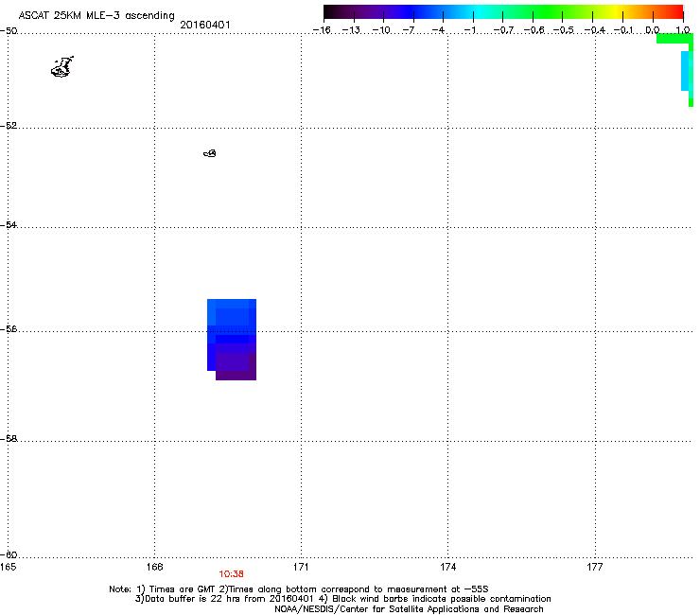Click the blue data patch above the -56 line
The image size is (700, 615).
click(232, 315)
